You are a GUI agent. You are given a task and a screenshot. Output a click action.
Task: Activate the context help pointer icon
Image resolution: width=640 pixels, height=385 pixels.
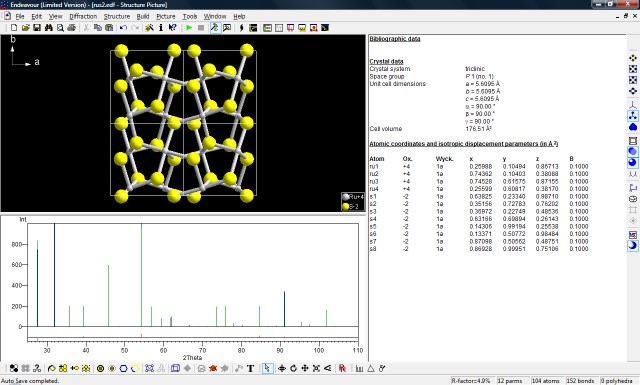[x=173, y=28]
